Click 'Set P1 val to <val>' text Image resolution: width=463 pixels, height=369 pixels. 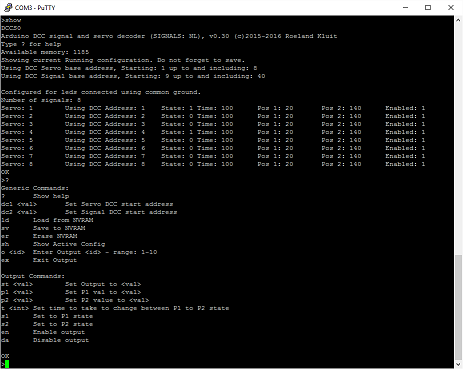tap(103, 292)
